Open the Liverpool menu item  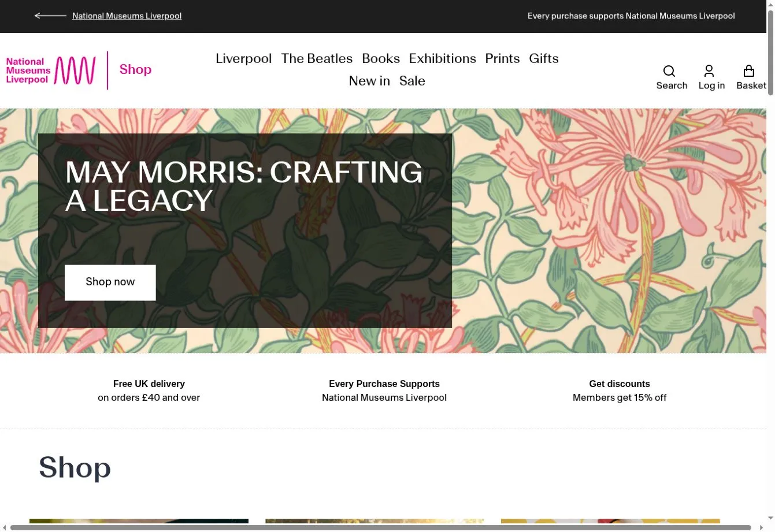tap(243, 58)
